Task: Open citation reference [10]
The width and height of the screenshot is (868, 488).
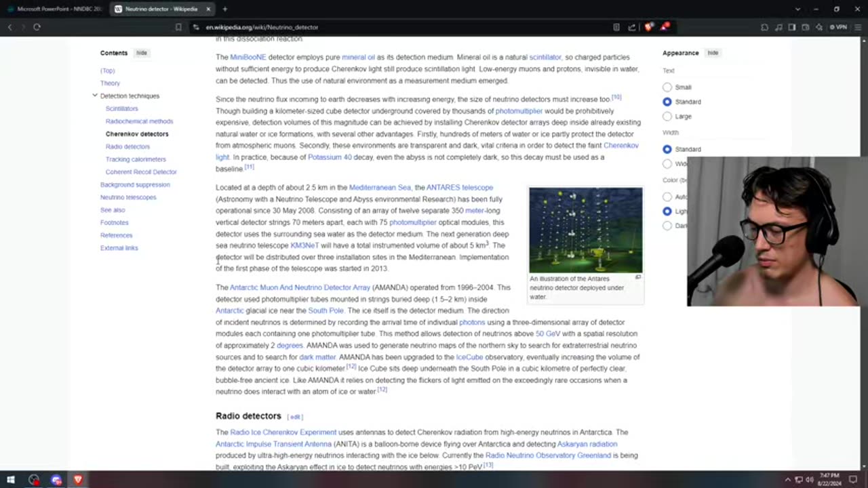Action: tap(616, 98)
